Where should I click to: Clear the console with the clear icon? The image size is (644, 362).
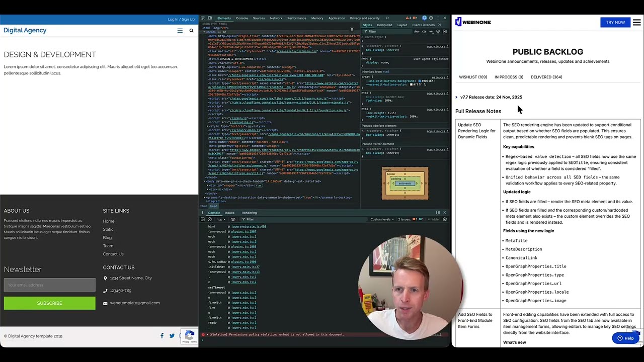click(x=210, y=219)
